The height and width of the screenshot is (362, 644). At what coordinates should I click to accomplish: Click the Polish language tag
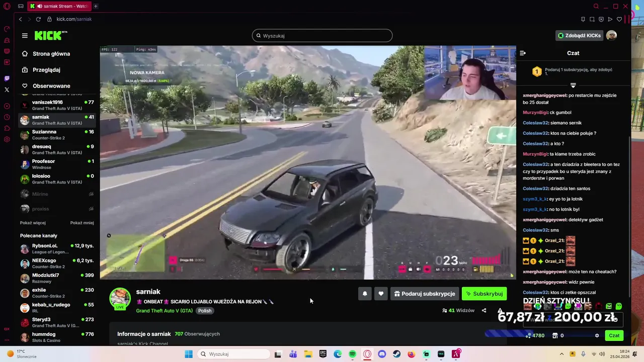pyautogui.click(x=205, y=311)
